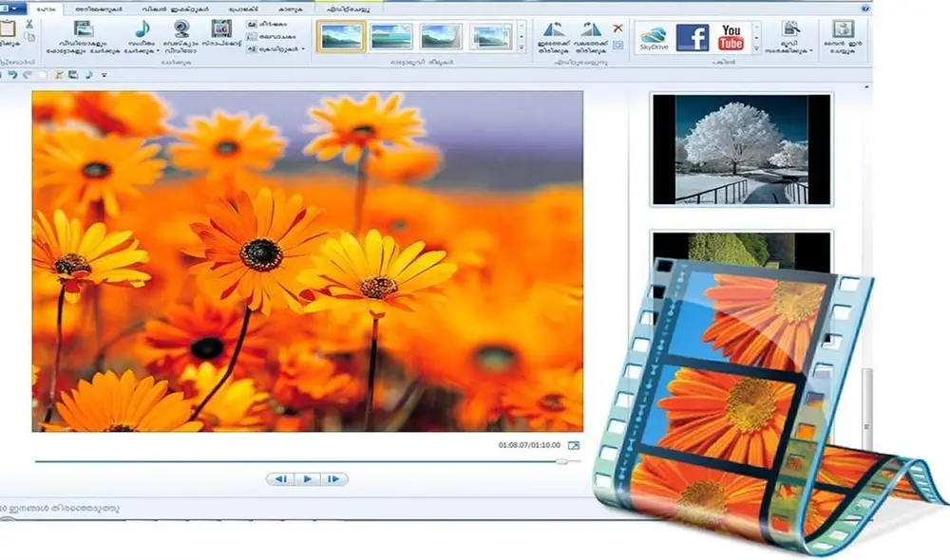950x560 pixels.
Task: Upload the movie to YouTube
Action: tap(732, 38)
